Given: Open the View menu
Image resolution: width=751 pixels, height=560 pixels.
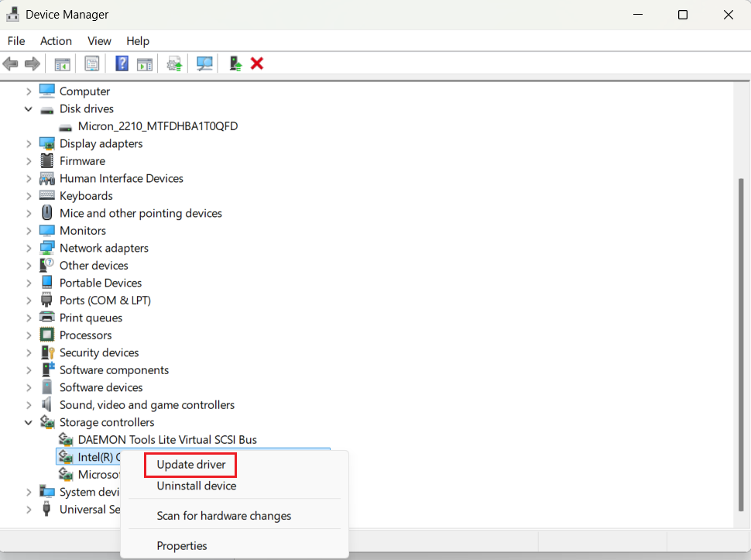Looking at the screenshot, I should [x=99, y=41].
